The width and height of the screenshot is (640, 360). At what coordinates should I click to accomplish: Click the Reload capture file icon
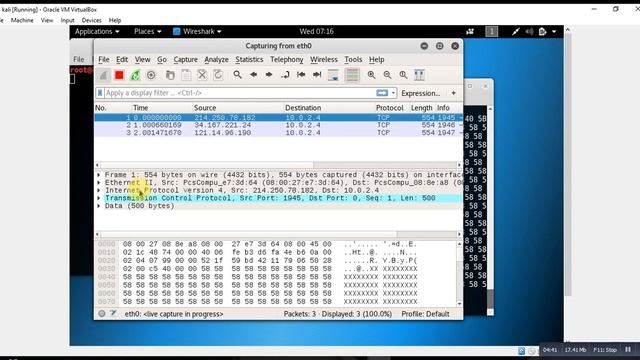218,75
